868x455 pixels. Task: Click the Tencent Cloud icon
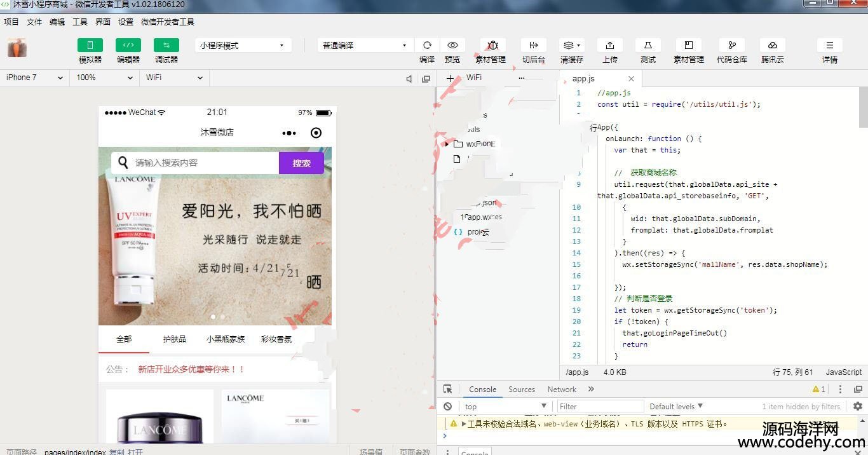[x=772, y=45]
